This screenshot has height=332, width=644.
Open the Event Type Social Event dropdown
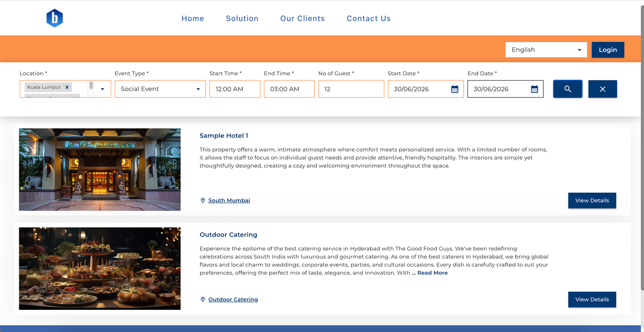coord(160,89)
